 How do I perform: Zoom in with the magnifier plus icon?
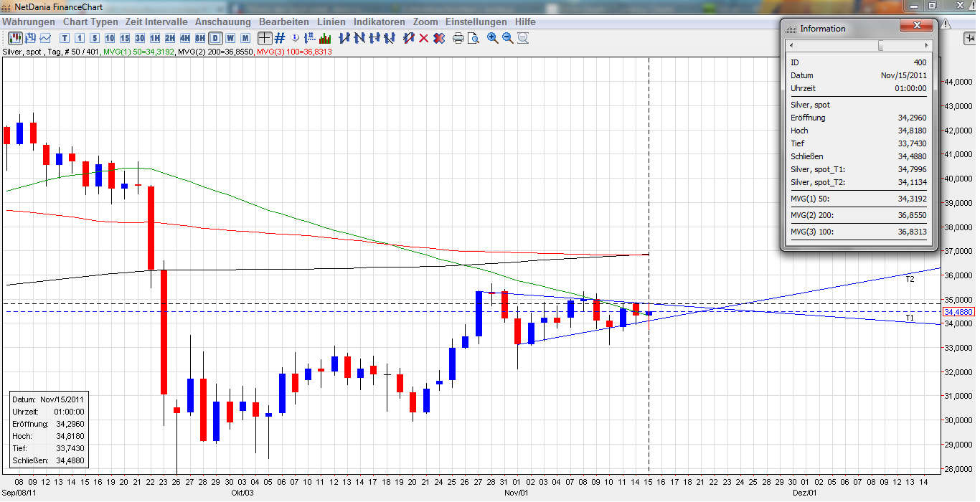(x=493, y=38)
